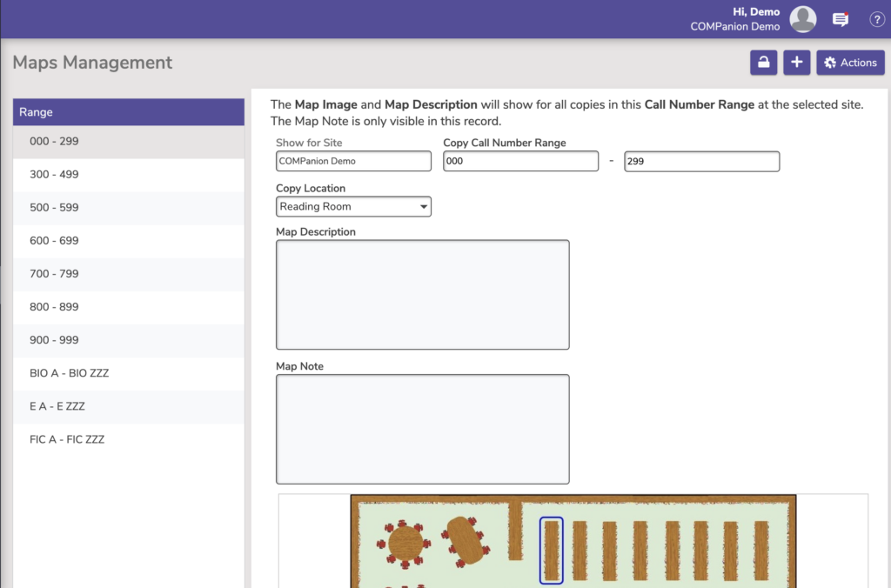
Task: Expand the Copy Location dropdown
Action: [353, 207]
